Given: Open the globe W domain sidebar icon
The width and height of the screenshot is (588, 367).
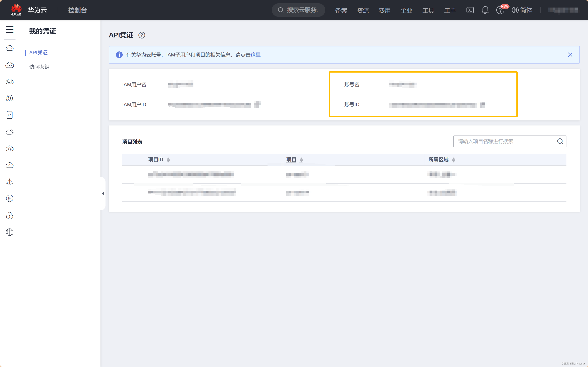Looking at the screenshot, I should (9, 232).
